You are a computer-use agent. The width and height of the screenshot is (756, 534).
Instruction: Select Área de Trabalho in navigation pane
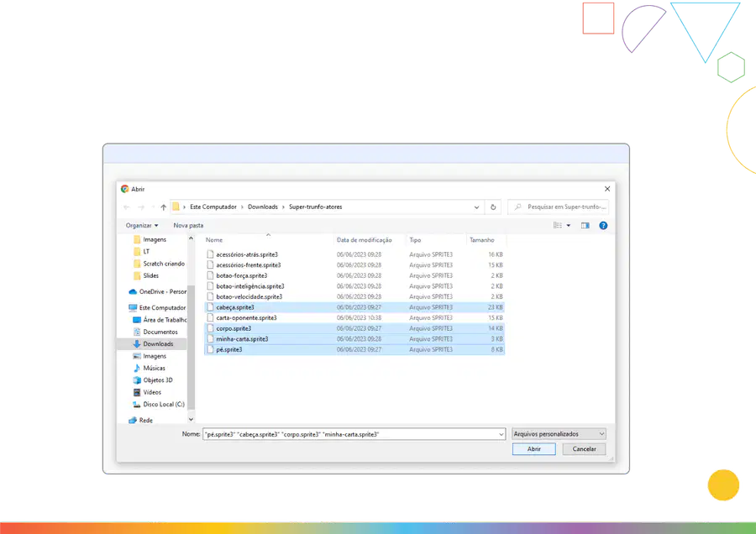pos(160,320)
